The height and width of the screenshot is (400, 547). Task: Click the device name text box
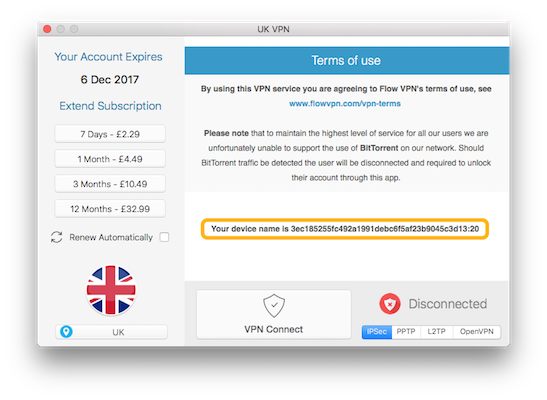pos(345,229)
